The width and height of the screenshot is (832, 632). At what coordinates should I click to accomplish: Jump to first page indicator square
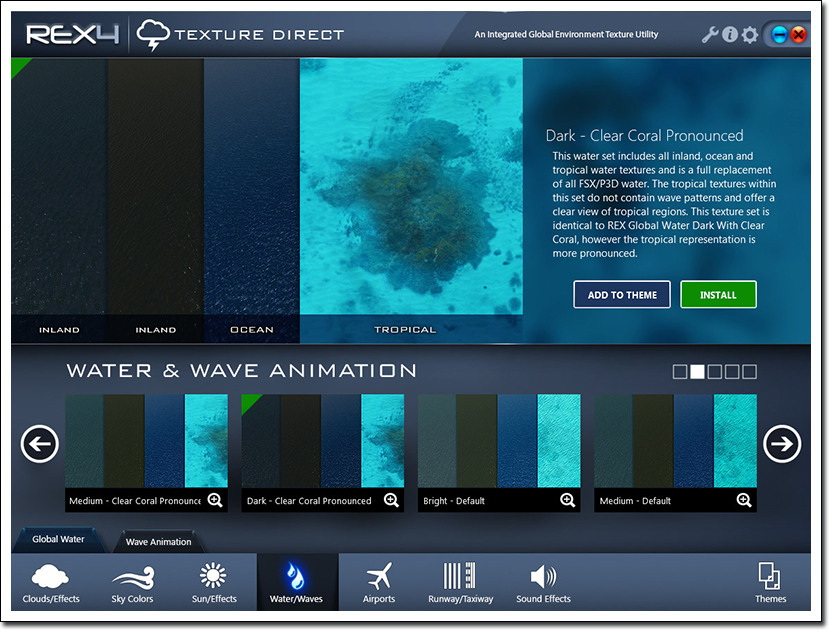click(680, 372)
